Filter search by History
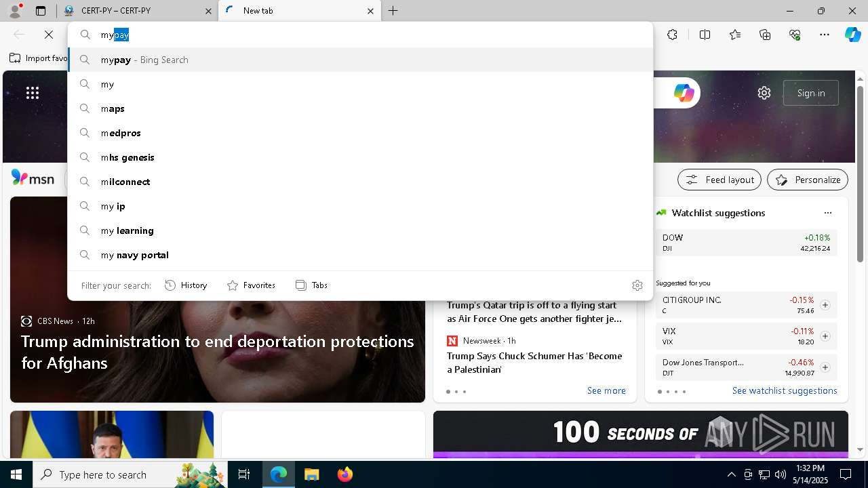The height and width of the screenshot is (488, 868). (x=186, y=285)
